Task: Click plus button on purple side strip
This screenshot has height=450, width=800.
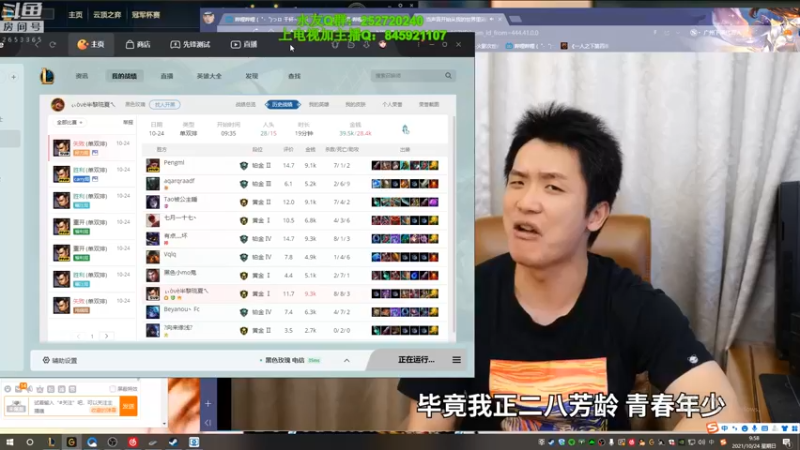Action: [208, 404]
